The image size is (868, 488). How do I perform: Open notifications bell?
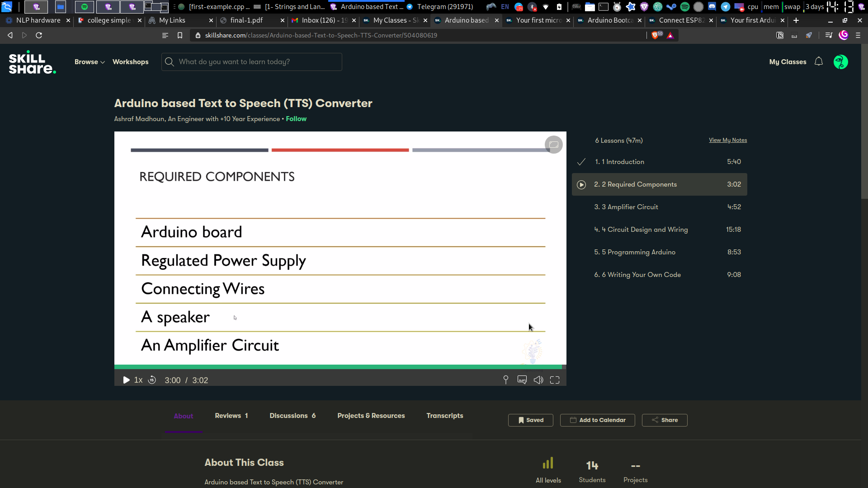pyautogui.click(x=818, y=62)
